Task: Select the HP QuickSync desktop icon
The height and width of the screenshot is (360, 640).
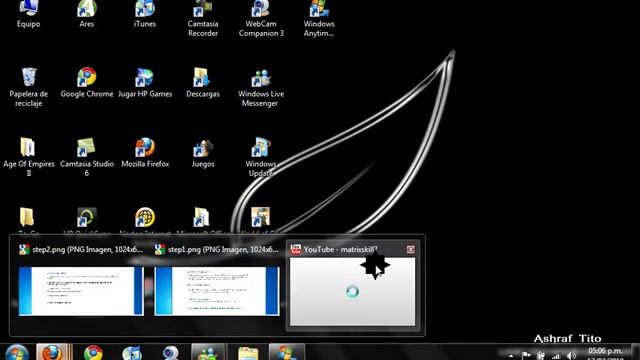Action: (x=87, y=218)
